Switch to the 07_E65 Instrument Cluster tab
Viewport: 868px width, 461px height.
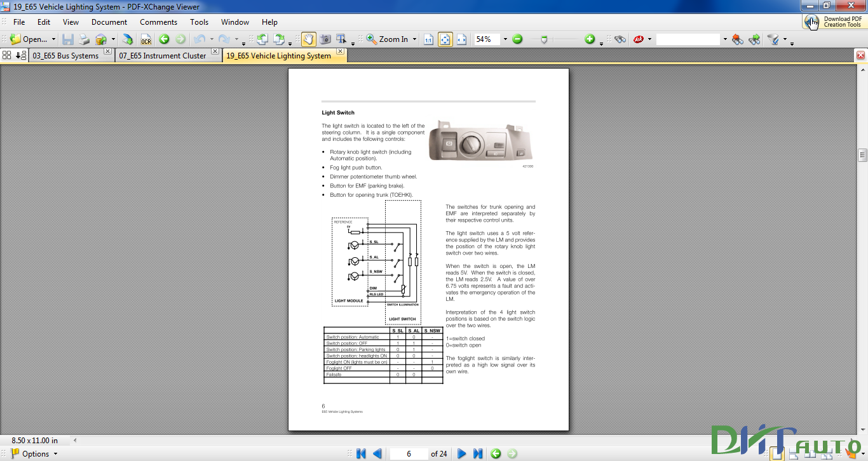pos(163,56)
